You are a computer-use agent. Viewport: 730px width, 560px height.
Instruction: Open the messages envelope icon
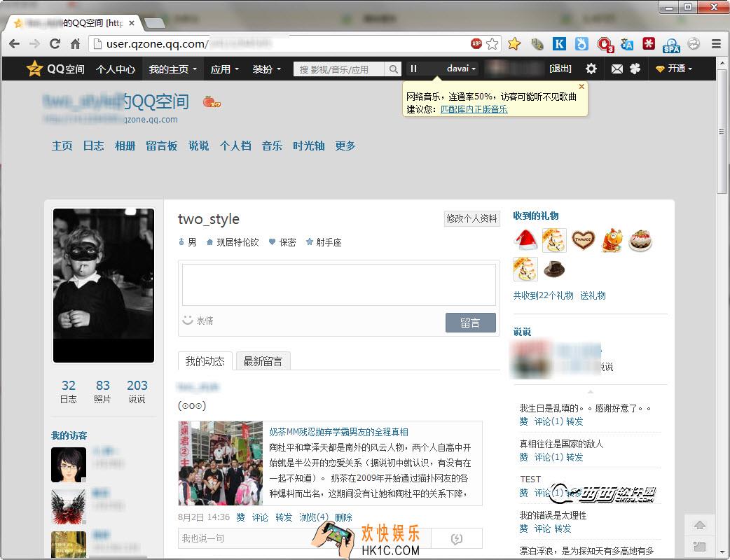[x=617, y=69]
